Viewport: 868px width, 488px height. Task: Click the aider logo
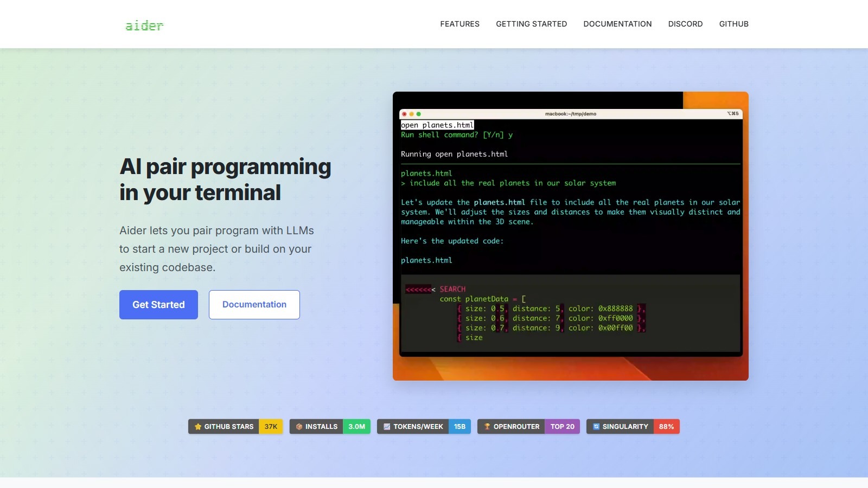[x=144, y=25]
